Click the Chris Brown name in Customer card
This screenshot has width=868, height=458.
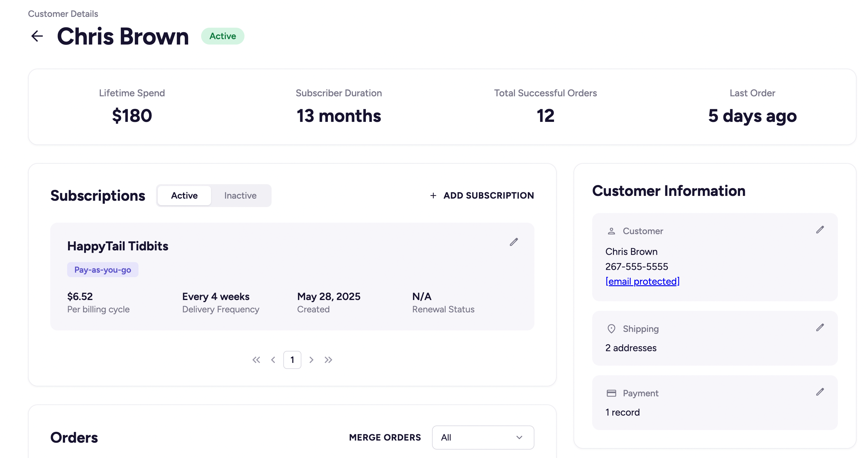(631, 252)
